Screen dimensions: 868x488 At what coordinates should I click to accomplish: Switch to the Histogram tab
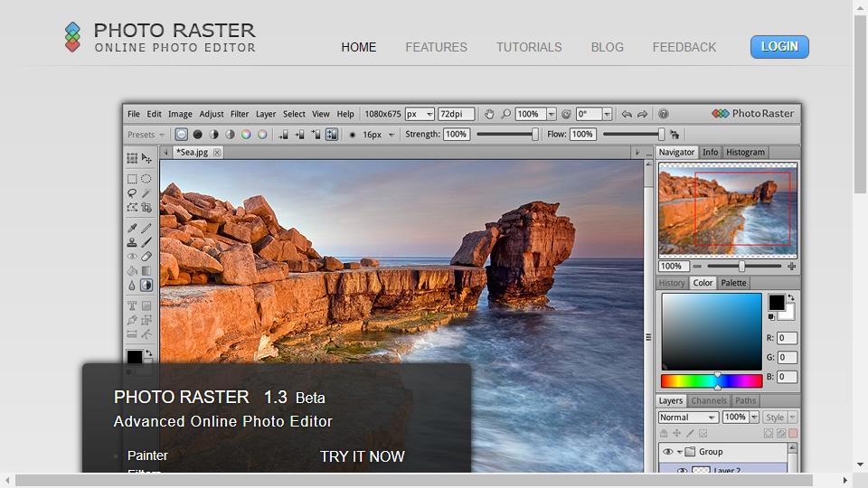(x=745, y=152)
